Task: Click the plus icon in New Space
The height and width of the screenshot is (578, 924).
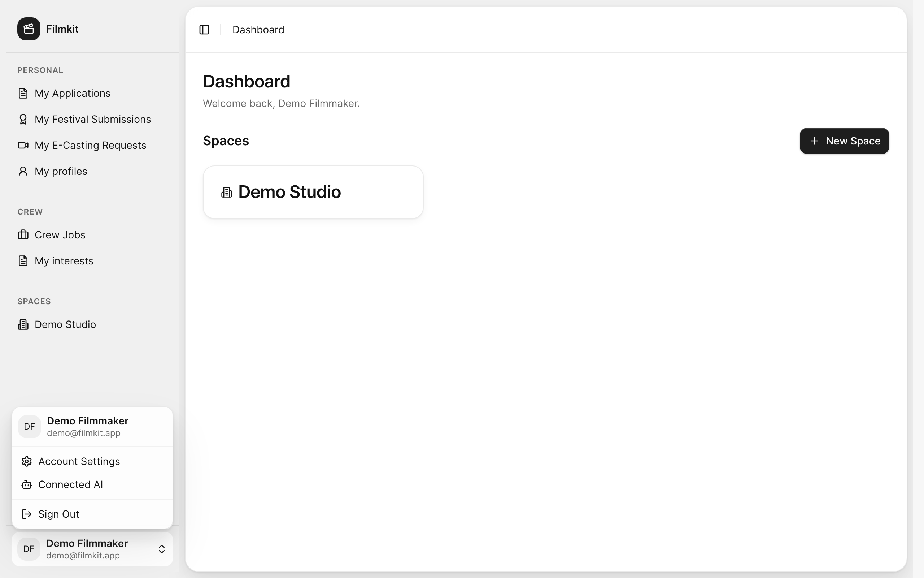Action: click(814, 141)
